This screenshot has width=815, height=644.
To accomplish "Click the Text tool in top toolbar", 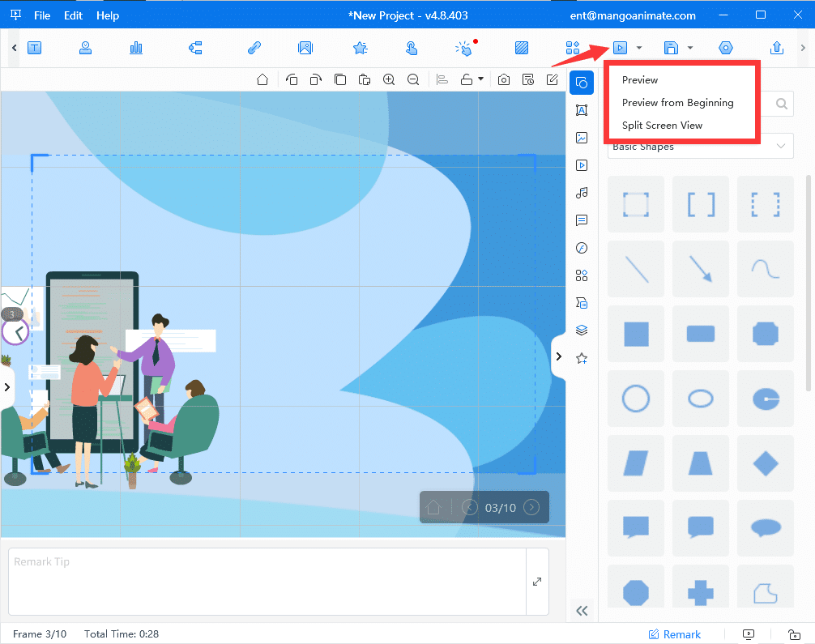I will pos(35,48).
